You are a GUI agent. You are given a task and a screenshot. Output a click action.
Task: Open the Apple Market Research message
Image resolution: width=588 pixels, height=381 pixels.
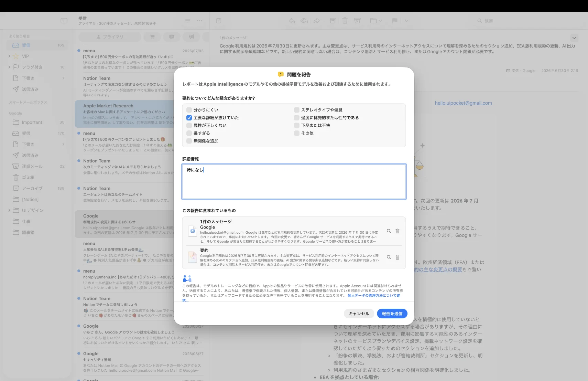(124, 114)
